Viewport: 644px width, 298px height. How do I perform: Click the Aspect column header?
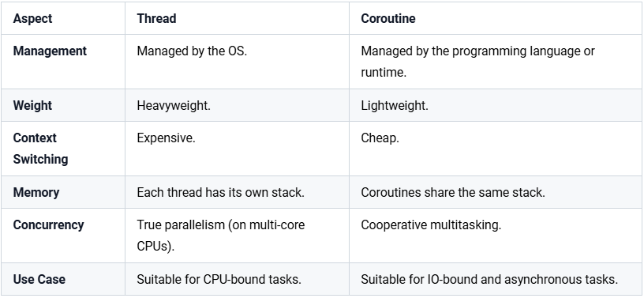(32, 18)
